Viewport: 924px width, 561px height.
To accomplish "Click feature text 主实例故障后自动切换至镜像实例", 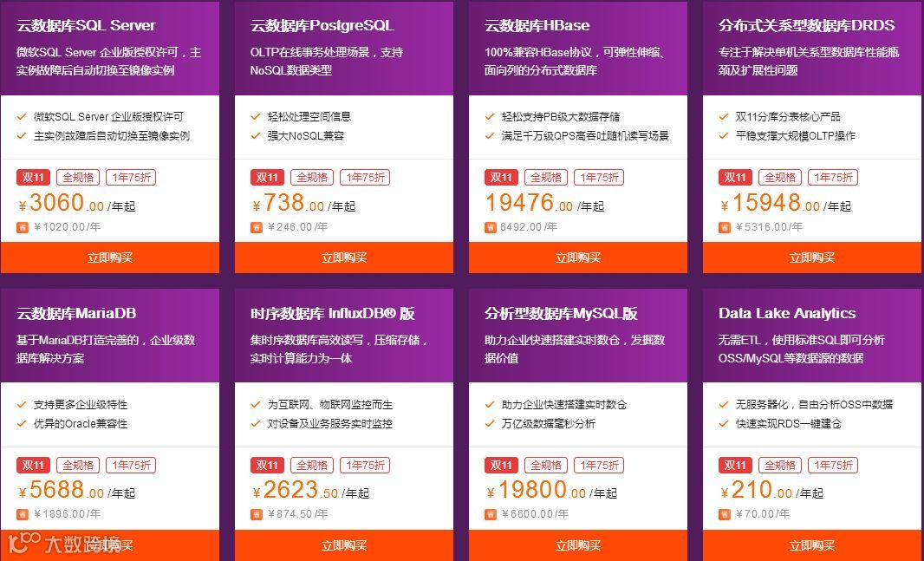I will [x=111, y=135].
